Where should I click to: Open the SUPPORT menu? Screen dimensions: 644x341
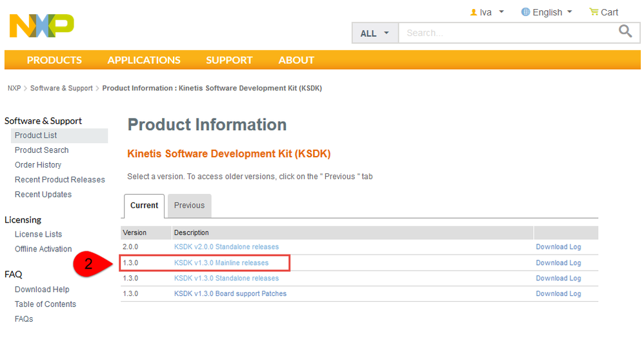[x=229, y=61]
